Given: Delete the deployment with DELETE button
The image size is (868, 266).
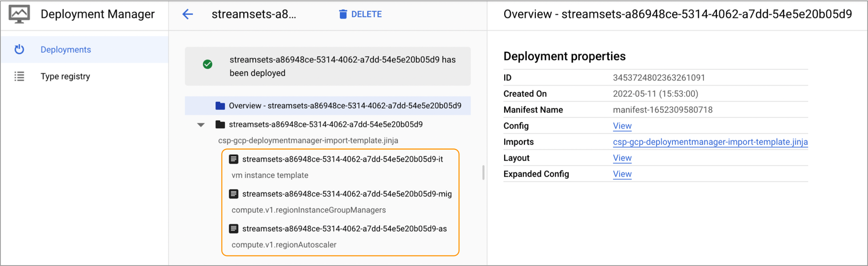Looking at the screenshot, I should (360, 14).
